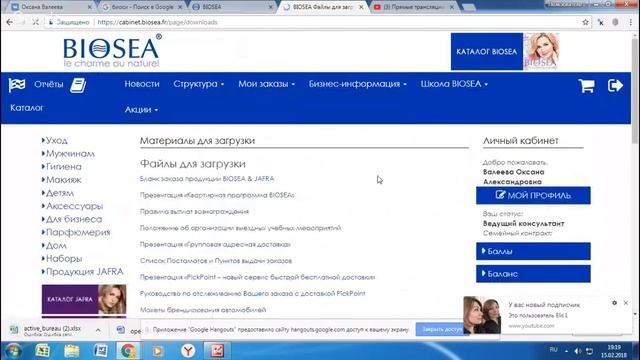Select the Аксессуары category

pos(74,206)
